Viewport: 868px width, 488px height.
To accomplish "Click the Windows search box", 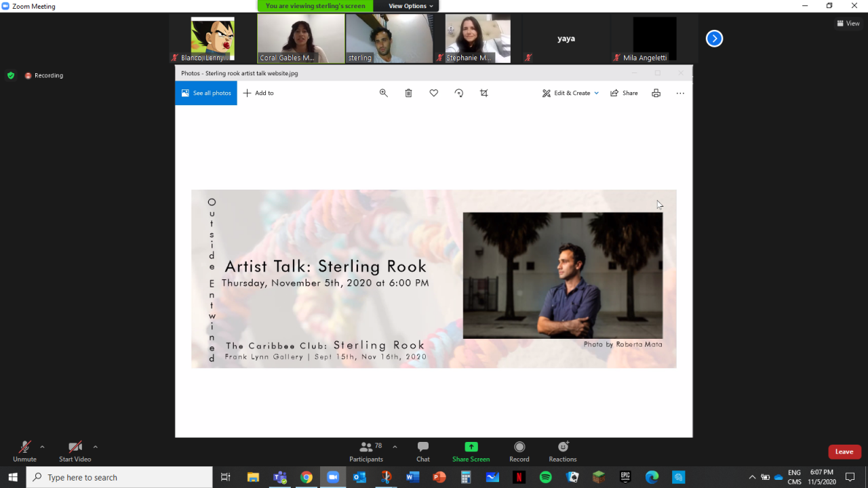I will [119, 477].
